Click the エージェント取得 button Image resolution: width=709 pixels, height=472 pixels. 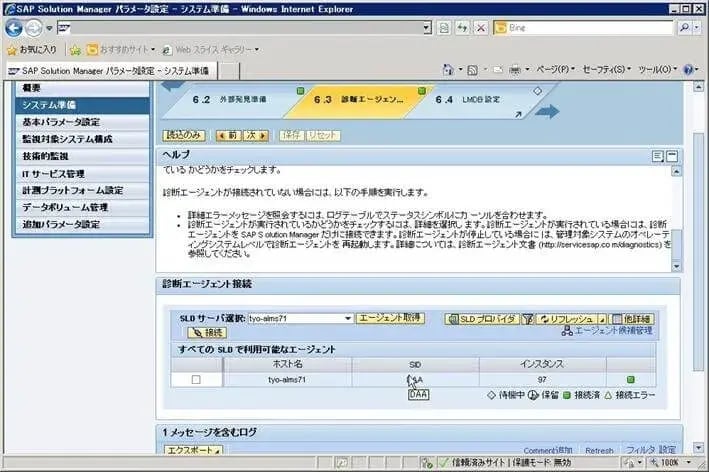[x=390, y=318]
